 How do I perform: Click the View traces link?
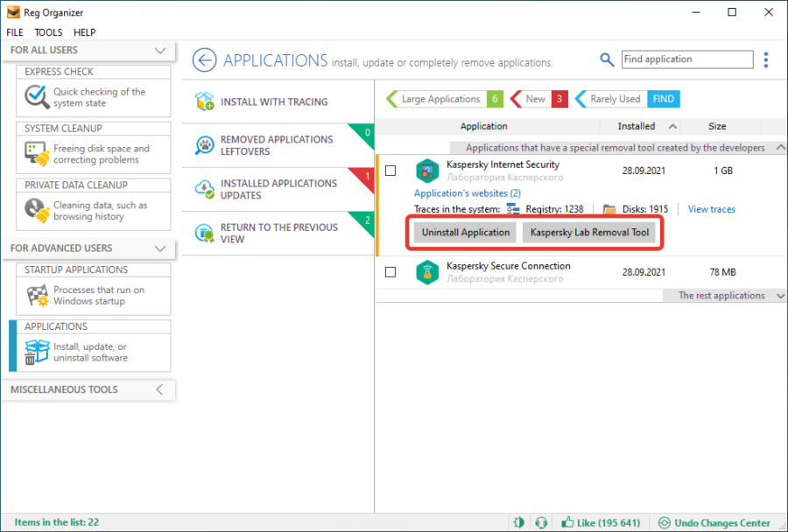pos(711,209)
